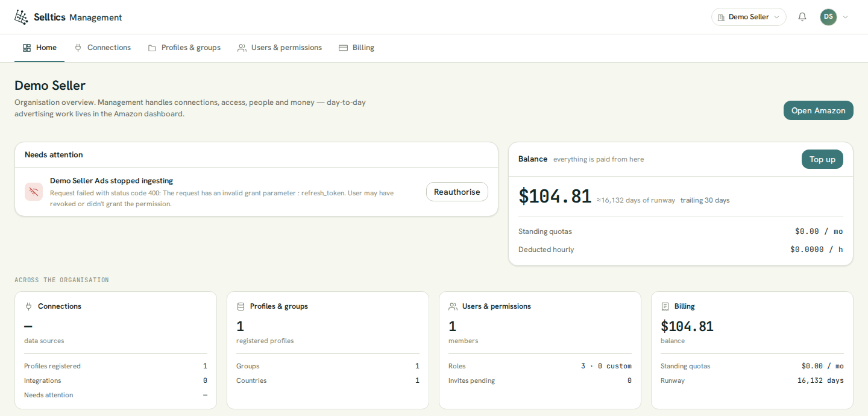
Task: Click the 'Deducted hourly' row
Action: (681, 250)
